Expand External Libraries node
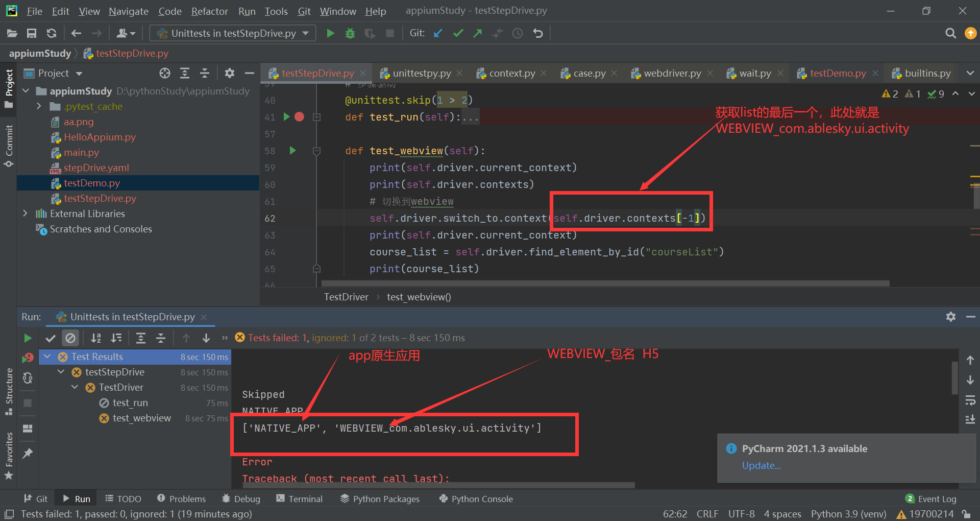This screenshot has width=980, height=521. pyautogui.click(x=25, y=214)
